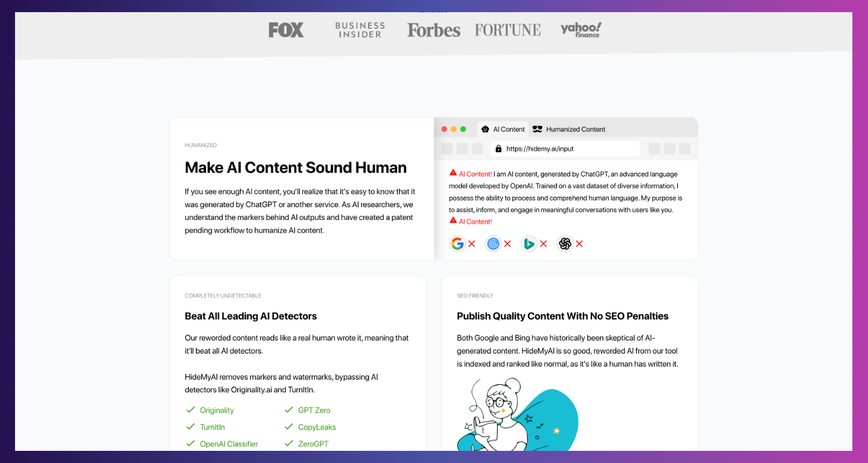This screenshot has height=463, width=868.
Task: Click the mustache-glasses icon on Humanized Content tab
Action: pos(538,129)
